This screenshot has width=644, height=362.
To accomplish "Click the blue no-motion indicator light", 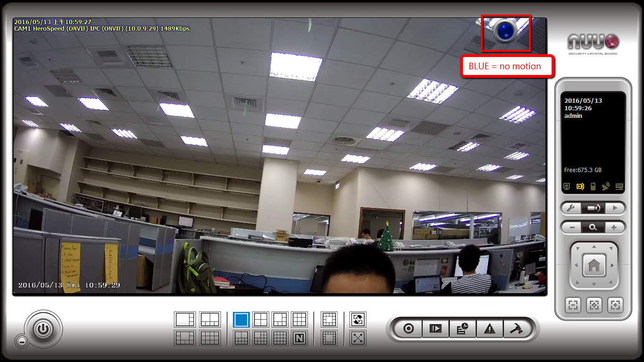I will click(x=505, y=32).
